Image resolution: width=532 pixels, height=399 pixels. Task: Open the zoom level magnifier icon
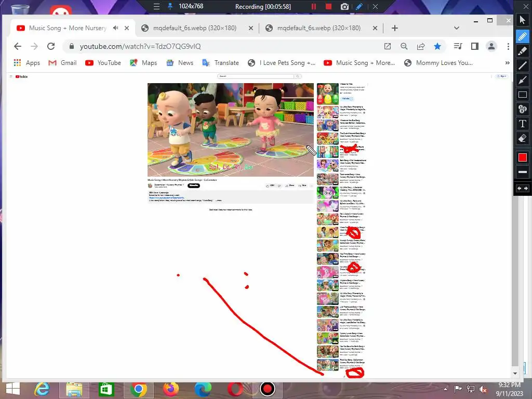(404, 46)
